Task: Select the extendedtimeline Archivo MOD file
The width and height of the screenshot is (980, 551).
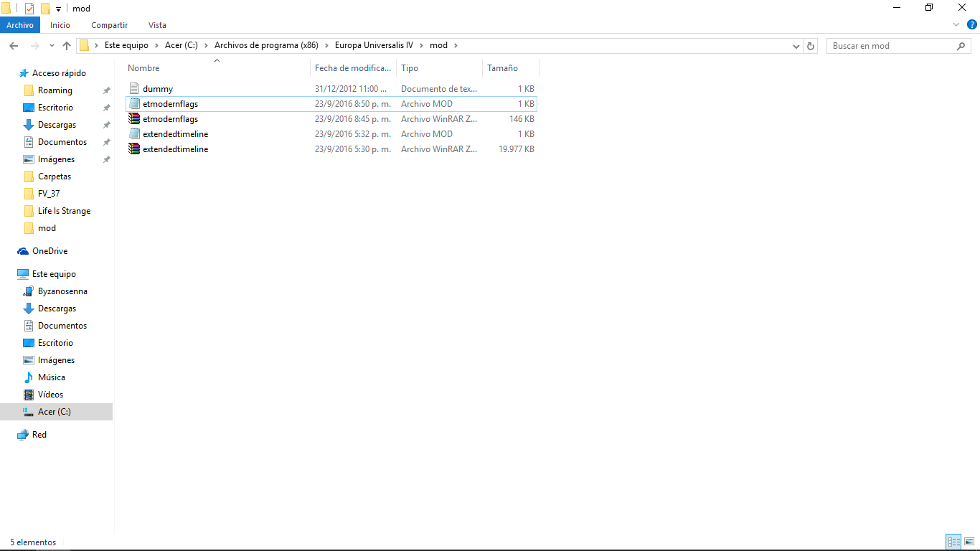Action: coord(331,134)
